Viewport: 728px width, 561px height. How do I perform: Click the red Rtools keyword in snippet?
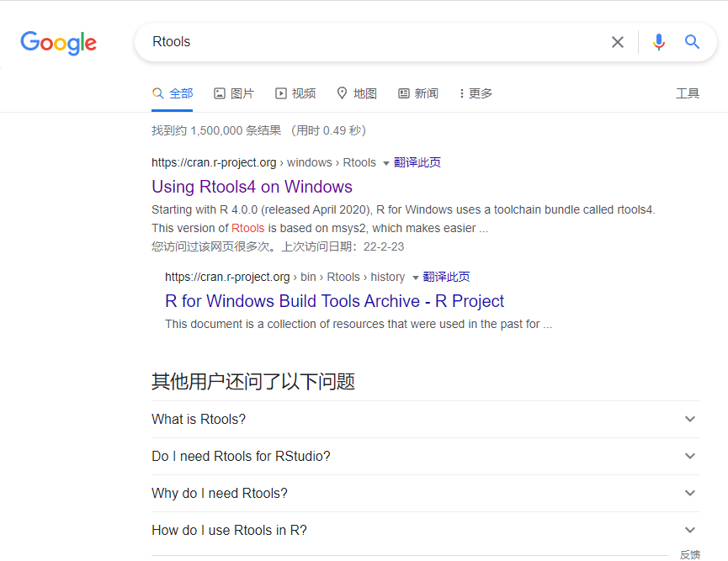coord(247,228)
